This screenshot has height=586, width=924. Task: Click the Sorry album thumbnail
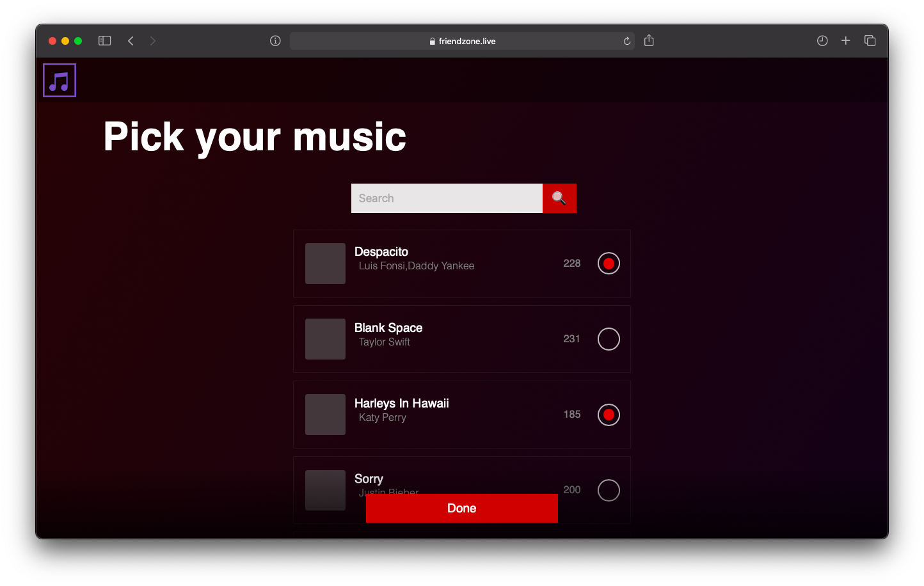tap(325, 490)
